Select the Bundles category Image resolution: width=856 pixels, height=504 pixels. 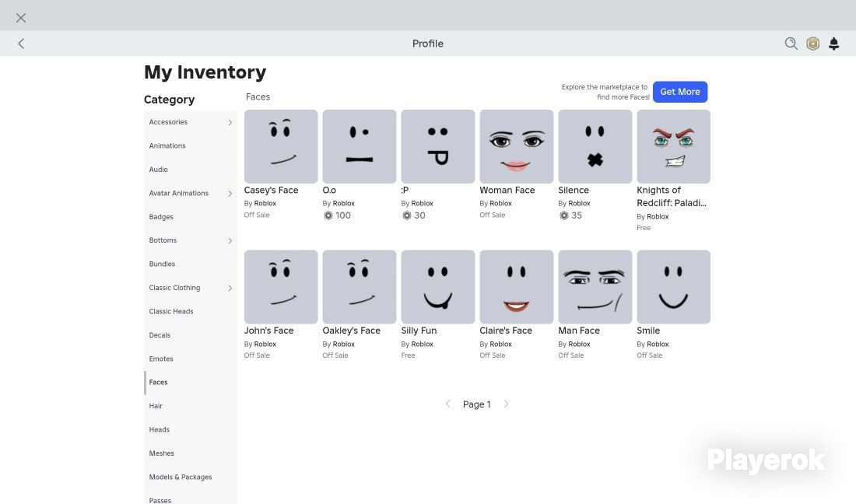coord(191,264)
